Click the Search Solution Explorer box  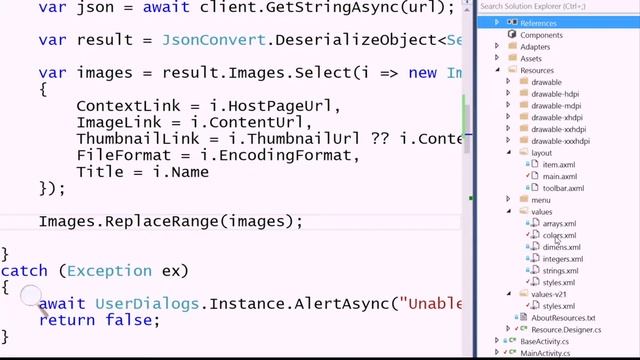[558, 6]
